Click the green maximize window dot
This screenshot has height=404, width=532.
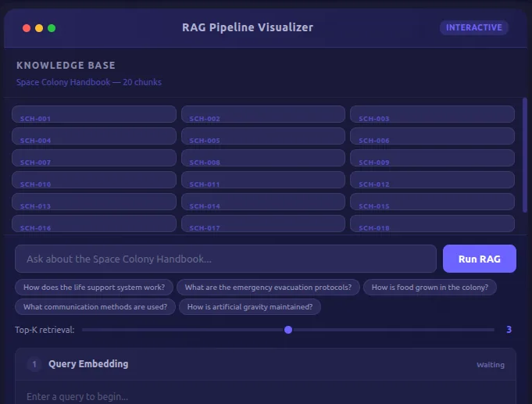click(52, 28)
